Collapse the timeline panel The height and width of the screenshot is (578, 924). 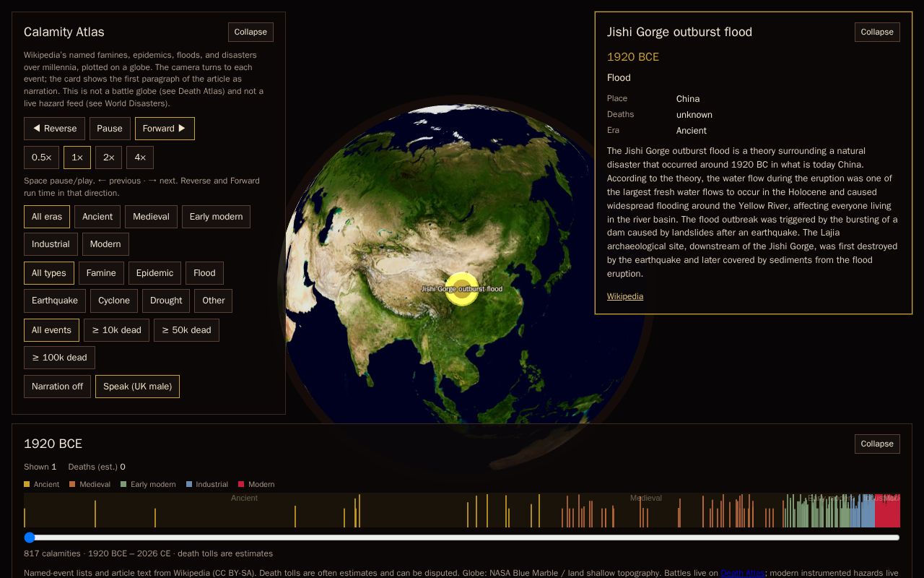point(877,444)
